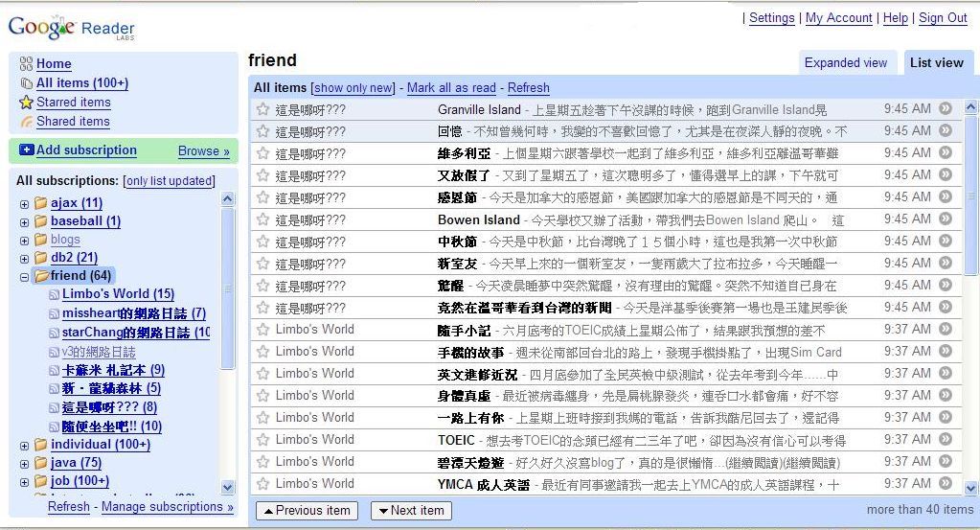Star the YMCA 成人英語 item
The image size is (980, 530).
tap(262, 483)
